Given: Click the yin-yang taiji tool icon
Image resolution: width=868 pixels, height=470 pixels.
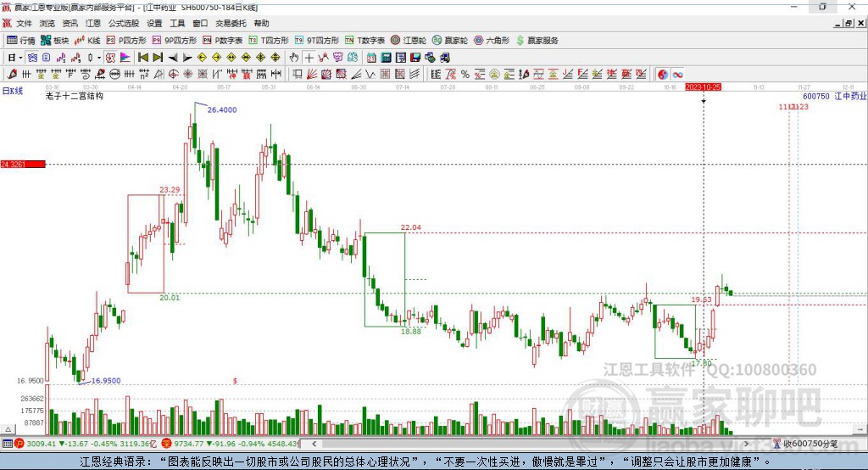Looking at the screenshot, I should coord(663,75).
